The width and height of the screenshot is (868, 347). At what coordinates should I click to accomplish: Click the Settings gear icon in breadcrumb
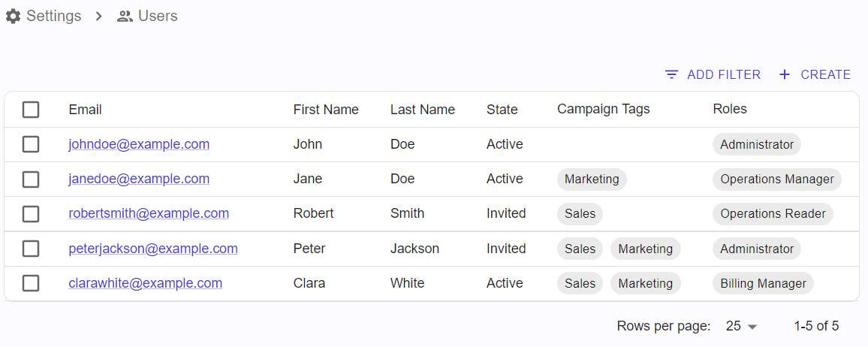[13, 16]
